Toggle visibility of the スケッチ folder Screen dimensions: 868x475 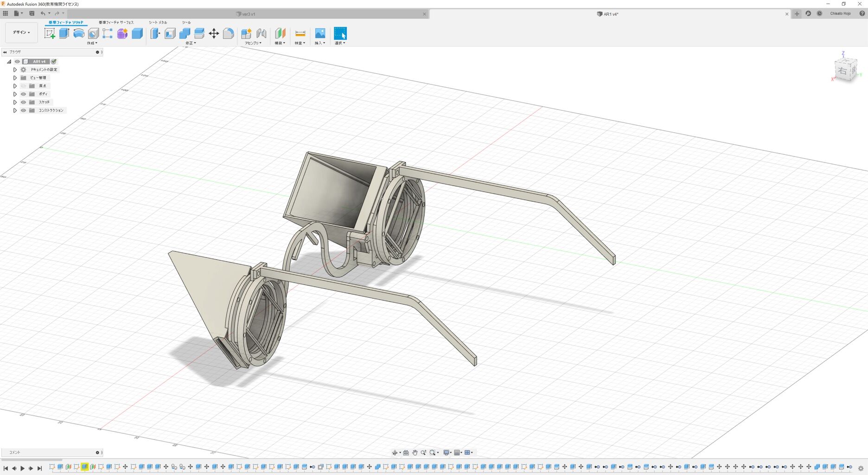tap(23, 102)
